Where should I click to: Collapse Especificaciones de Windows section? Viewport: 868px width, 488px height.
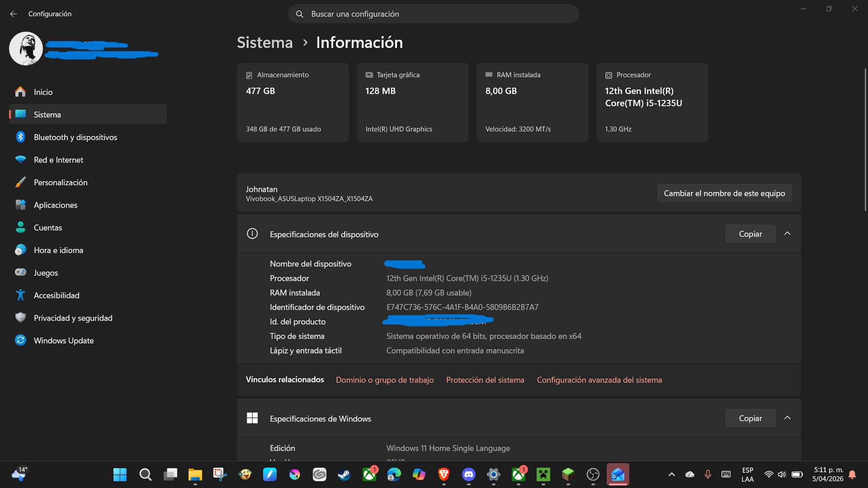(x=787, y=418)
